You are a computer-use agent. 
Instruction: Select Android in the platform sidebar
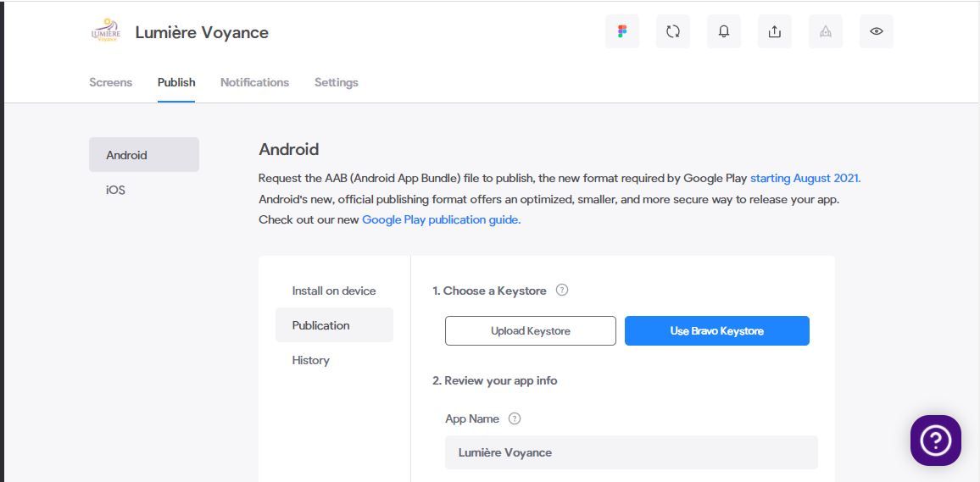(x=144, y=155)
